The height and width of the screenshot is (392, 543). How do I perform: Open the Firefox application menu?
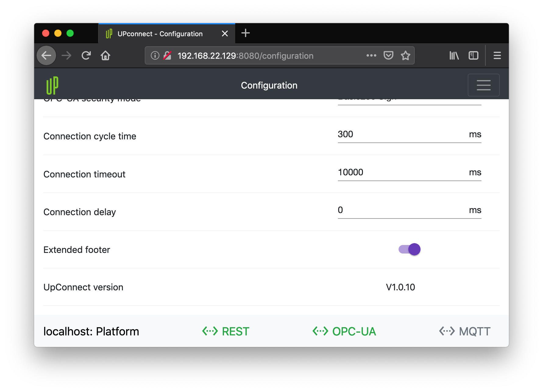tap(497, 56)
